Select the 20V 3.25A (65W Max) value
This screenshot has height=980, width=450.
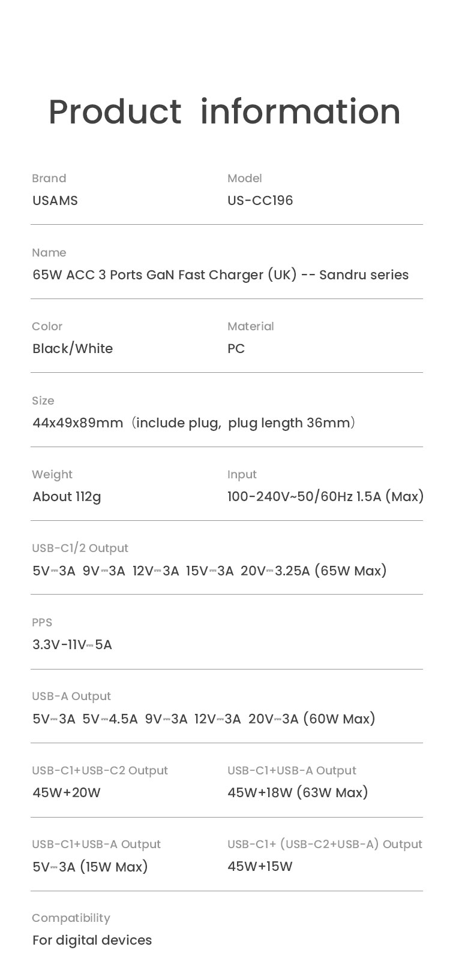(x=313, y=571)
